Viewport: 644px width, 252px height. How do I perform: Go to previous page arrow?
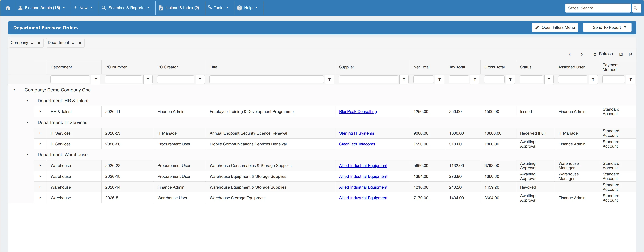click(x=569, y=54)
